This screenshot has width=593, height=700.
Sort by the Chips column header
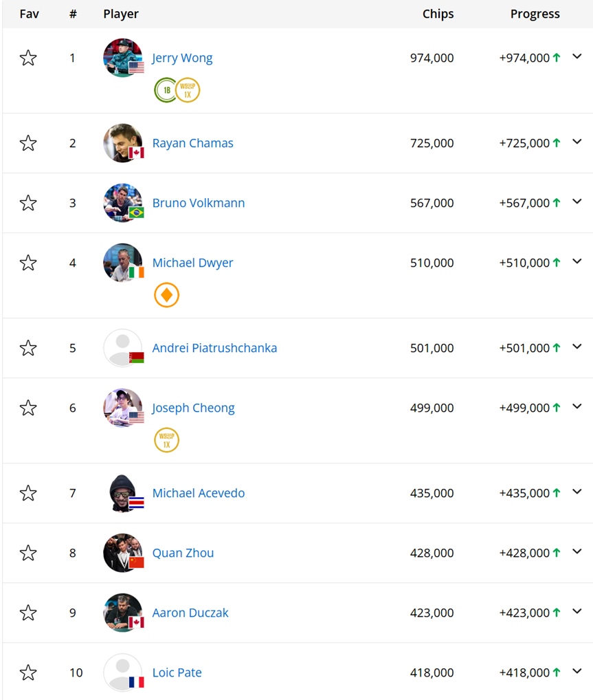coord(438,14)
